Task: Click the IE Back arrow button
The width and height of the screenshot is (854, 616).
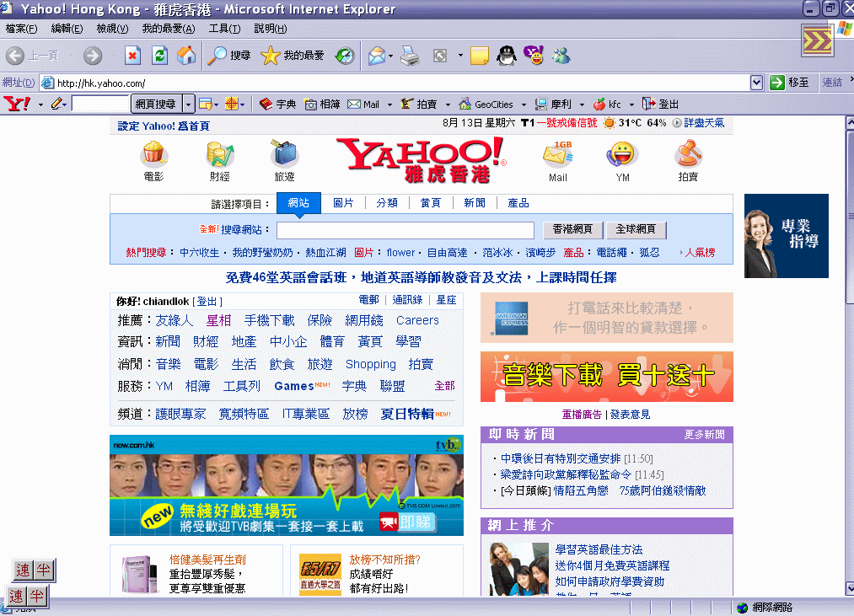Action: [15, 56]
